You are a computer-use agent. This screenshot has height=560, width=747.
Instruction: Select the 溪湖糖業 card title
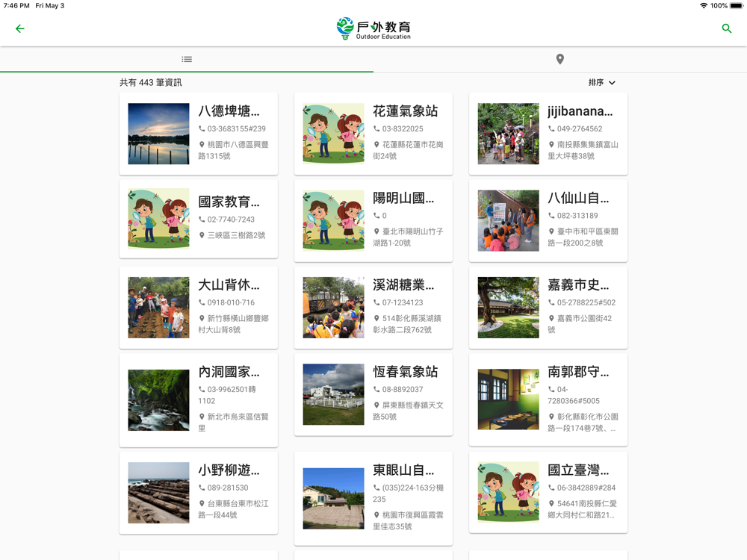(x=403, y=284)
